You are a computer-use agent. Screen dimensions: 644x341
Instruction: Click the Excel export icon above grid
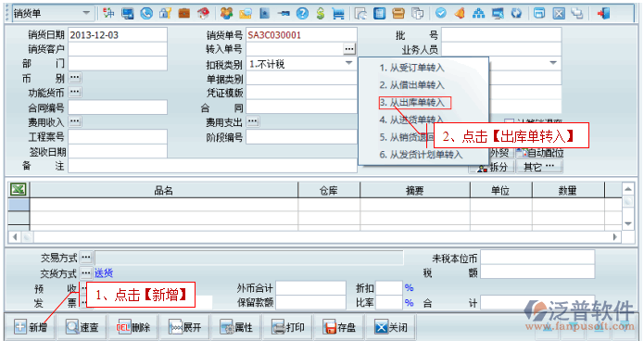coord(19,189)
